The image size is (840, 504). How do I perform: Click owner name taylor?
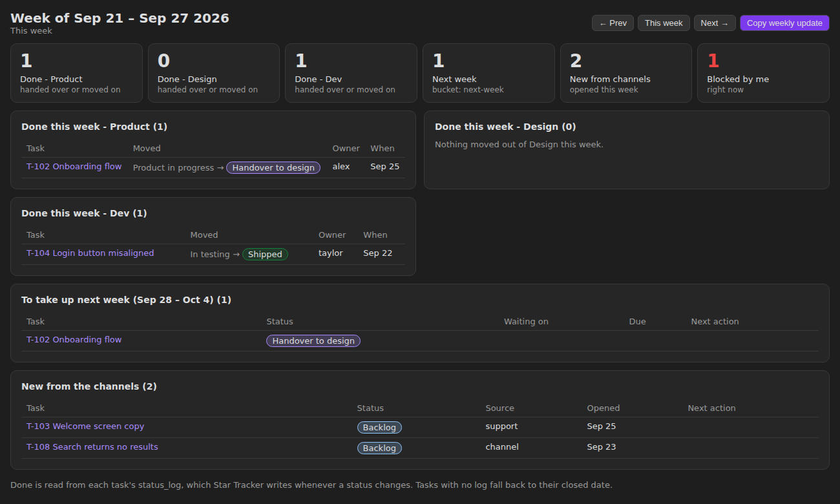click(331, 253)
